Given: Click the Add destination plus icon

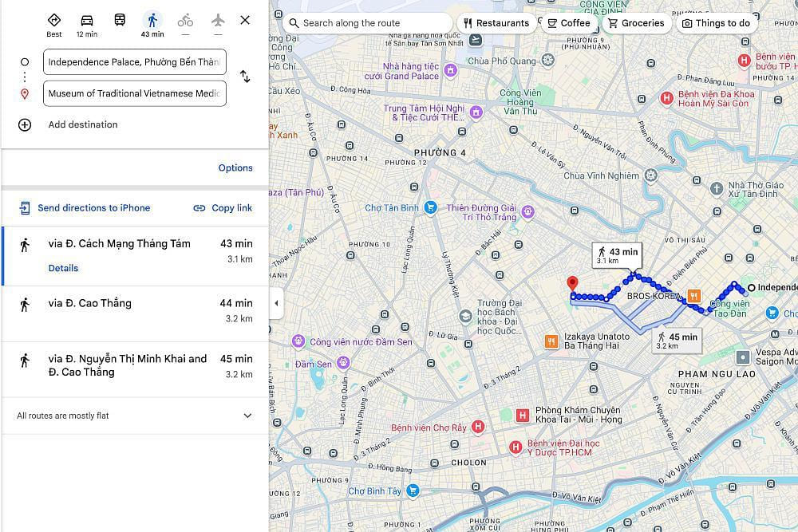Looking at the screenshot, I should point(25,124).
